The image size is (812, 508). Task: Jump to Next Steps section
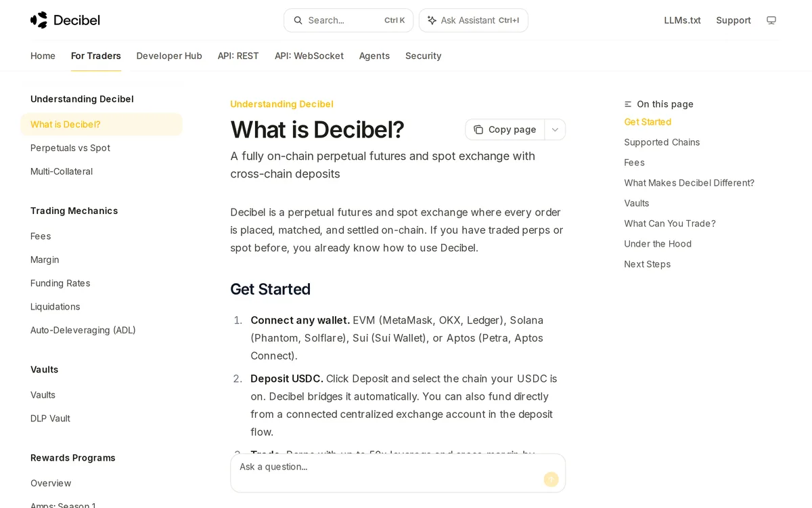[x=647, y=264]
